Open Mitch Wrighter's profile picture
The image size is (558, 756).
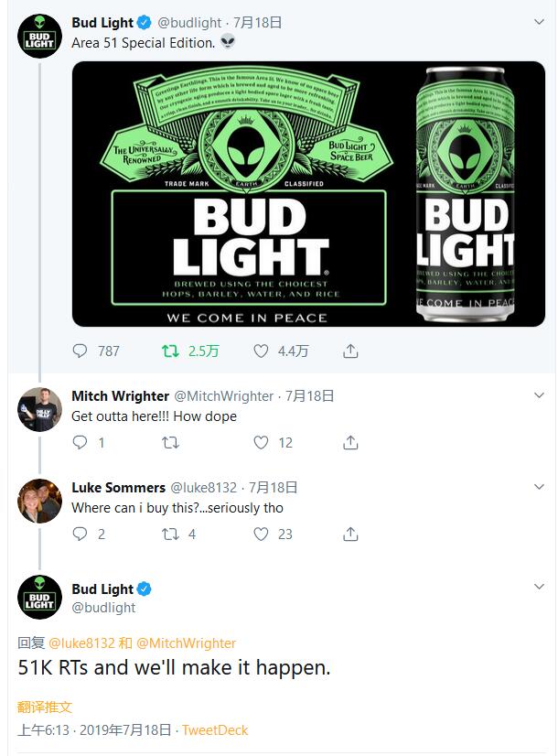[x=39, y=409]
